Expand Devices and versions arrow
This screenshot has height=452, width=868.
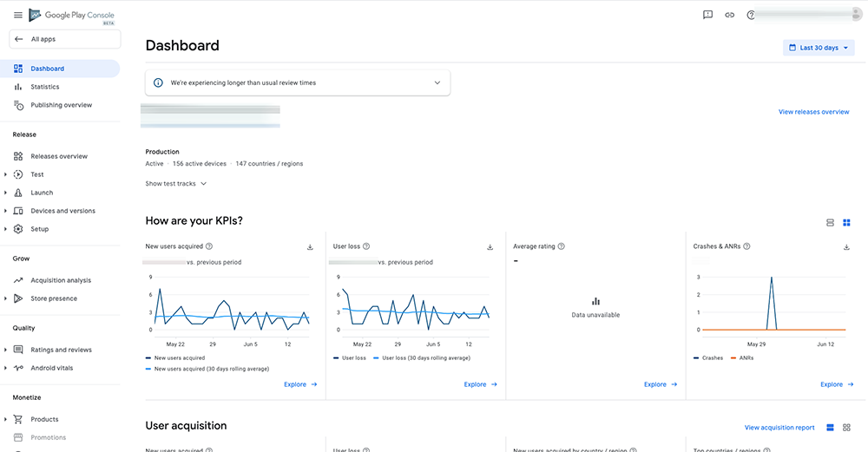click(x=5, y=211)
